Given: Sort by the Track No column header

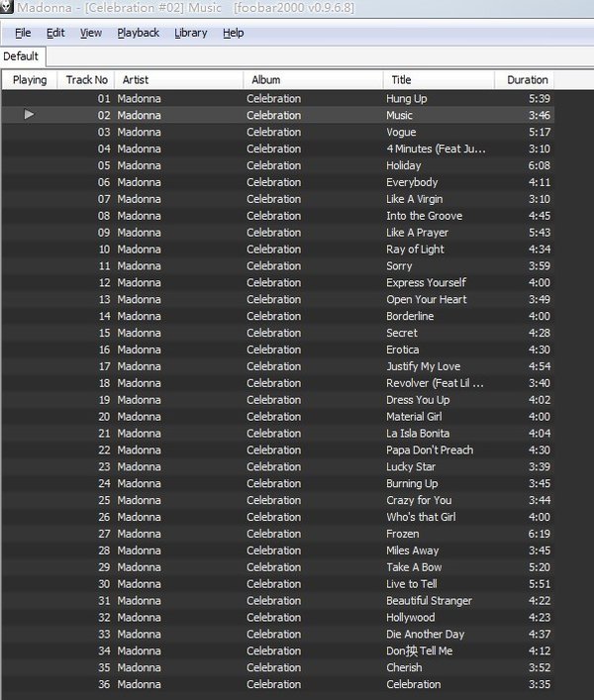Looking at the screenshot, I should (x=86, y=80).
